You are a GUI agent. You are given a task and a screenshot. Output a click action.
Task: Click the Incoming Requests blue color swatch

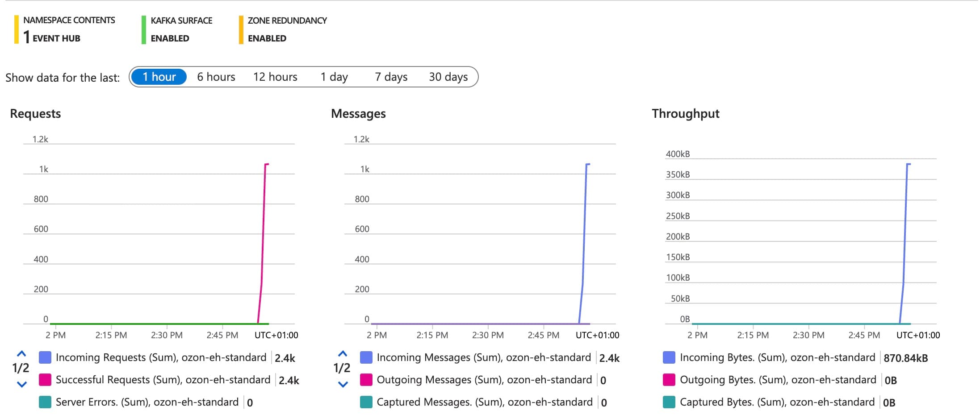pos(45,357)
